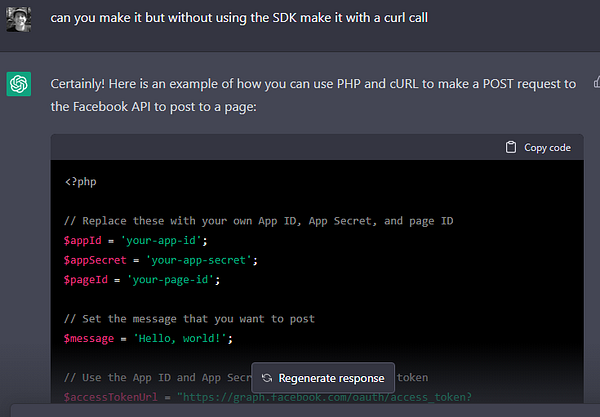Click the ChatGPT logo icon
Viewport: 600px width, 417px height.
click(x=19, y=84)
